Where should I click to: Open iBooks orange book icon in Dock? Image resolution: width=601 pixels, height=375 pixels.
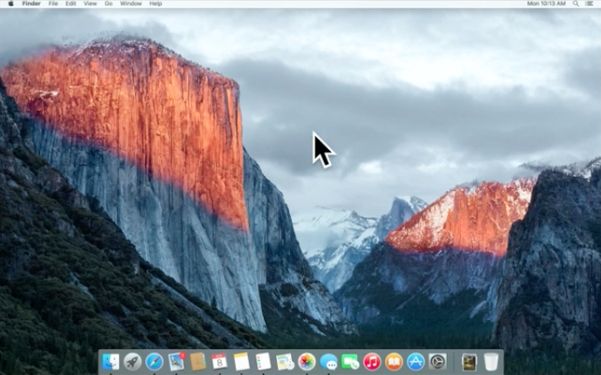(x=394, y=362)
